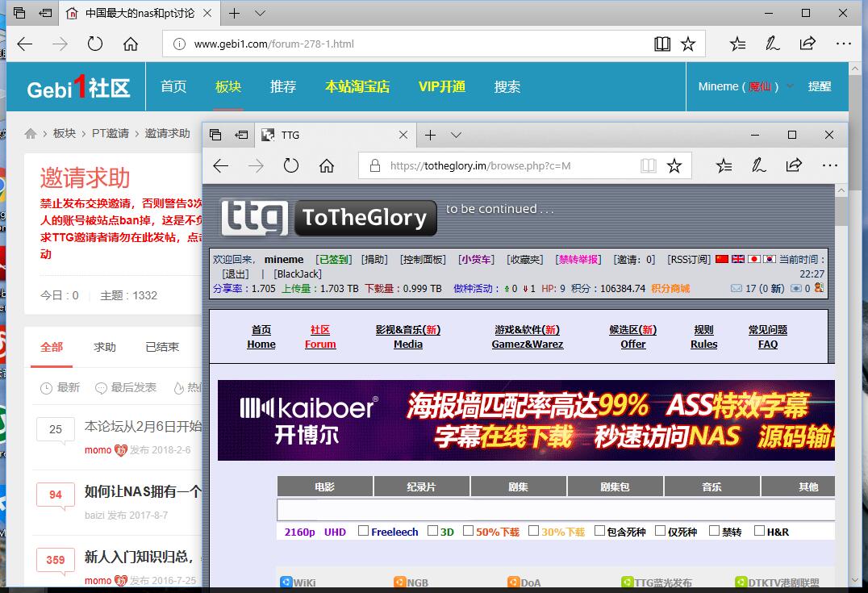
Task: Select the 电影 category tab
Action: tap(325, 487)
